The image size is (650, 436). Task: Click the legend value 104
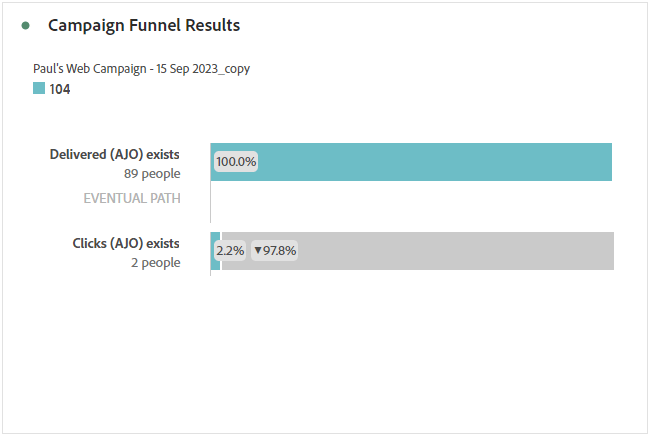click(x=60, y=89)
